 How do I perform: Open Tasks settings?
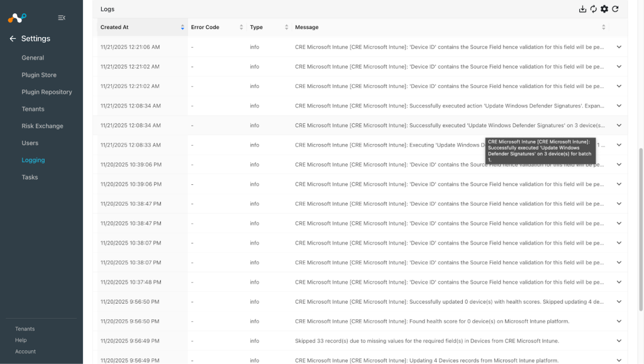pyautogui.click(x=30, y=177)
